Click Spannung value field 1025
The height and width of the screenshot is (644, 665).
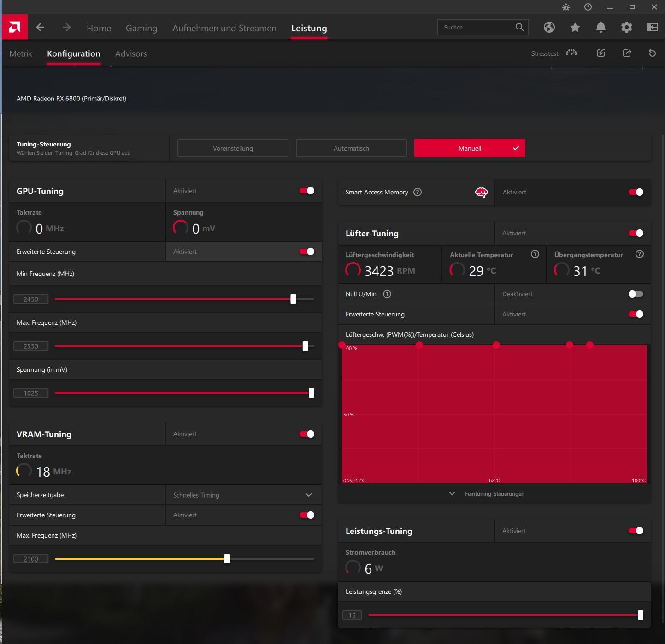click(31, 393)
